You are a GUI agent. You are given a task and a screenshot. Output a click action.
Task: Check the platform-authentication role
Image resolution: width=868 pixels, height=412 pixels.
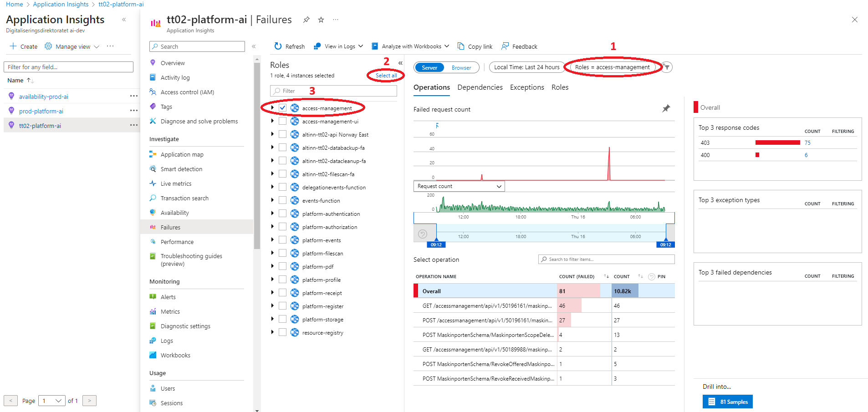tap(283, 214)
